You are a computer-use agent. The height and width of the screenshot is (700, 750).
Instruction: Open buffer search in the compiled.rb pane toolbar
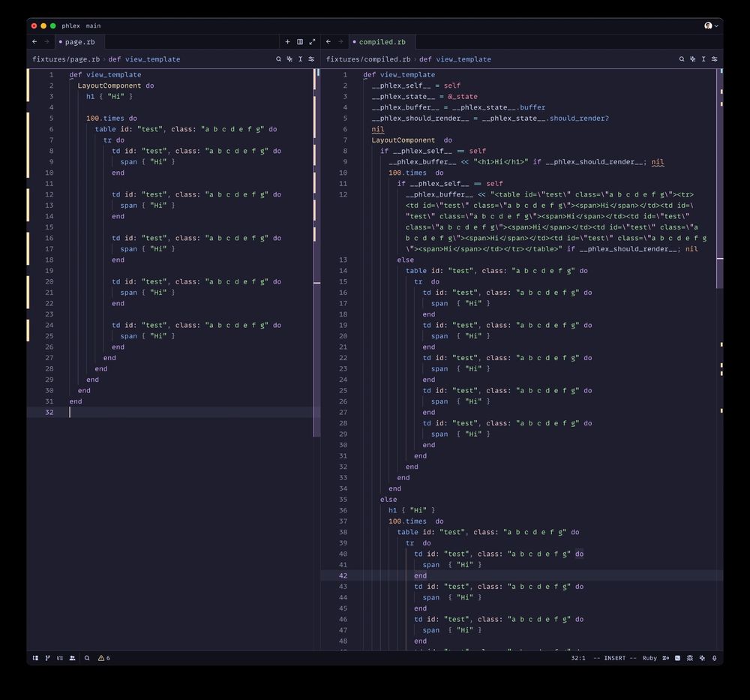click(x=681, y=59)
